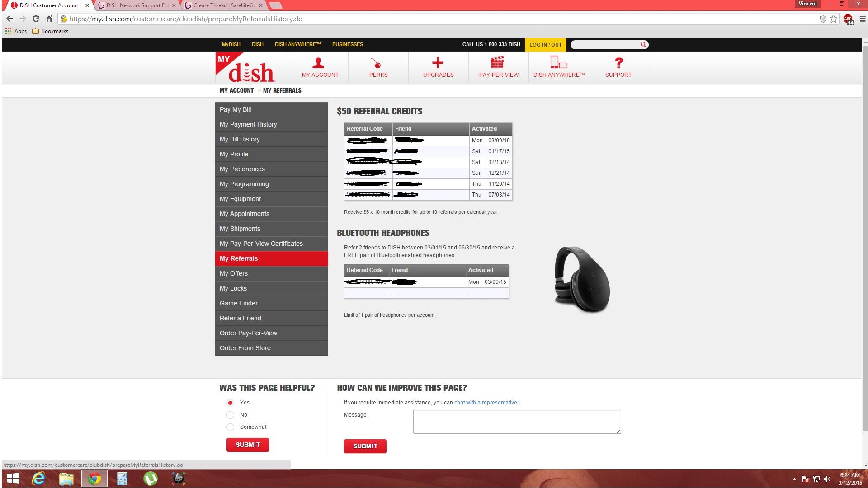Open My Shipments in the sidebar

coord(272,229)
